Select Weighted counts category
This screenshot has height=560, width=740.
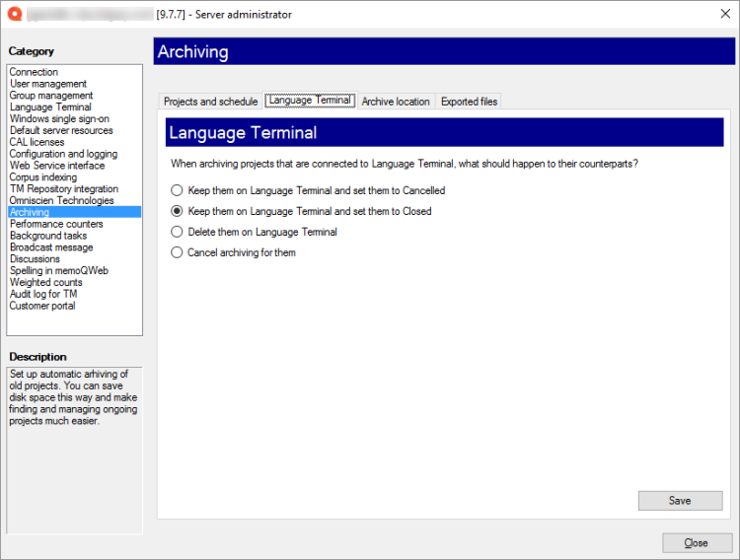tap(75, 282)
